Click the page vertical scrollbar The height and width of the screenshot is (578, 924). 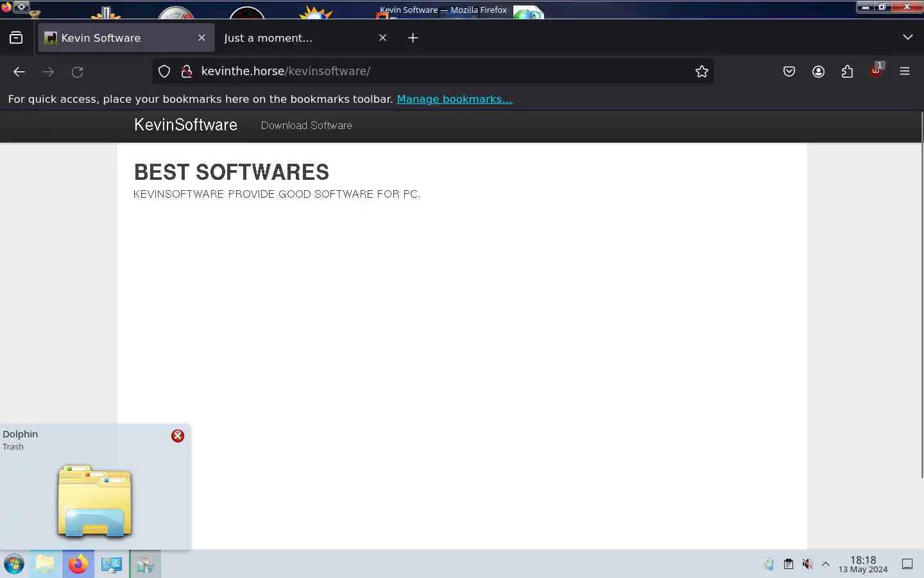tap(921, 295)
